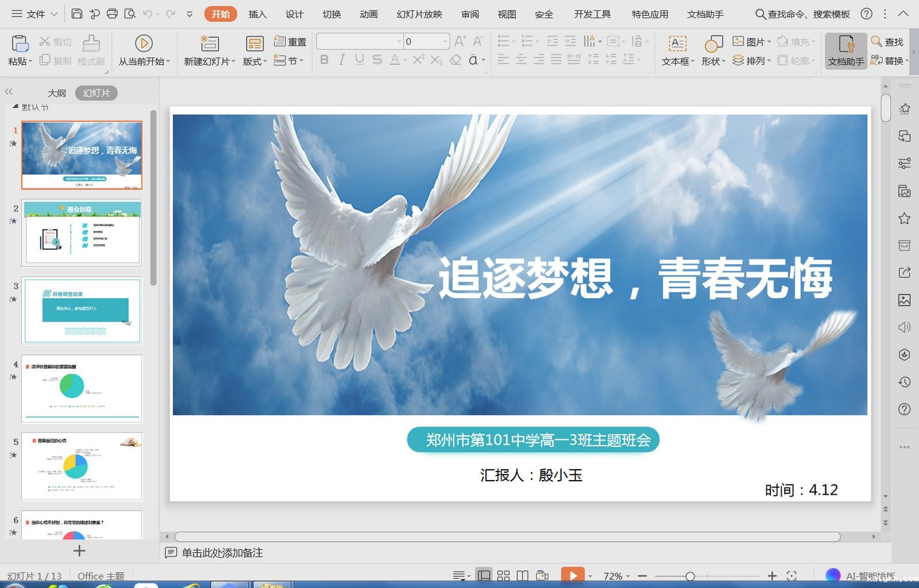Toggle italic formatting
The width and height of the screenshot is (919, 588).
[341, 60]
